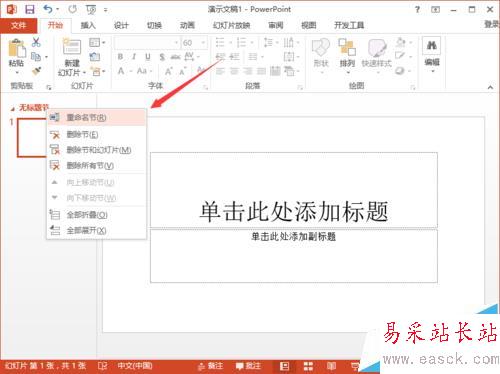Choose Rename Section (R) in context menu
This screenshot has width=500, height=374.
coord(96,118)
